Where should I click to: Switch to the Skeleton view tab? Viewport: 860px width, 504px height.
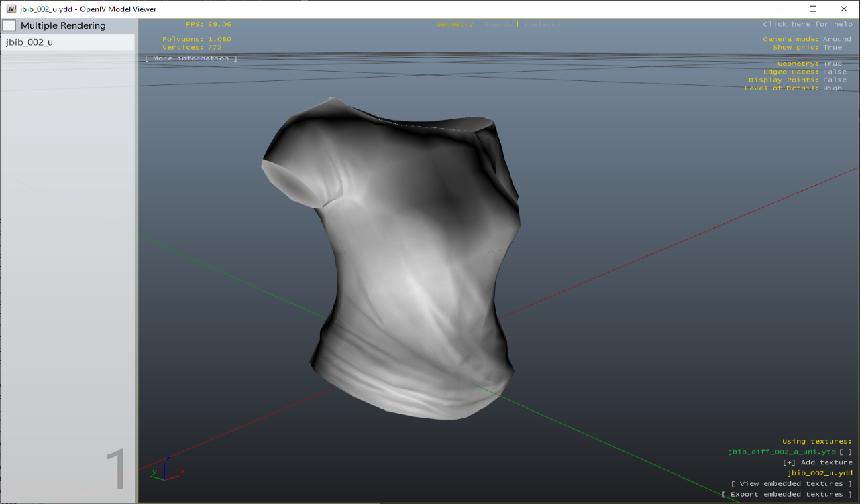542,24
